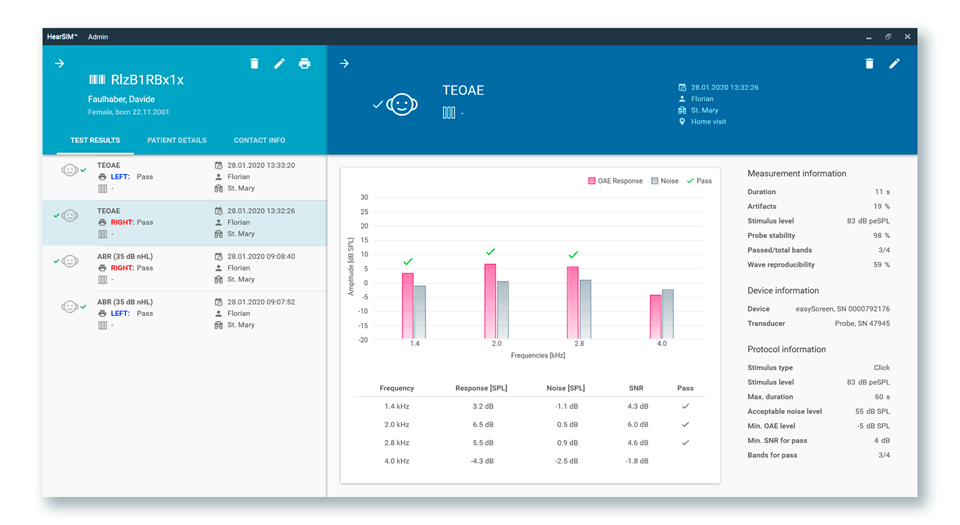Edit patient with pencil icon beside print
960x525 pixels.
click(279, 64)
